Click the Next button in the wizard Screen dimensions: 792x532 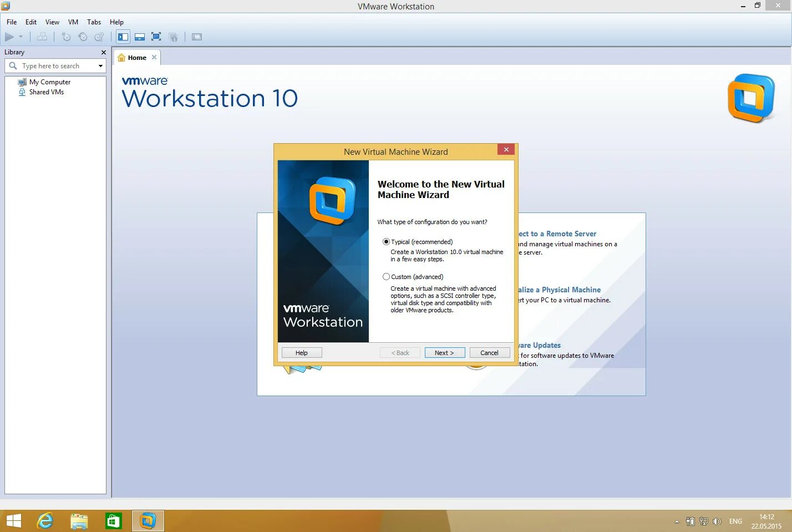point(445,353)
